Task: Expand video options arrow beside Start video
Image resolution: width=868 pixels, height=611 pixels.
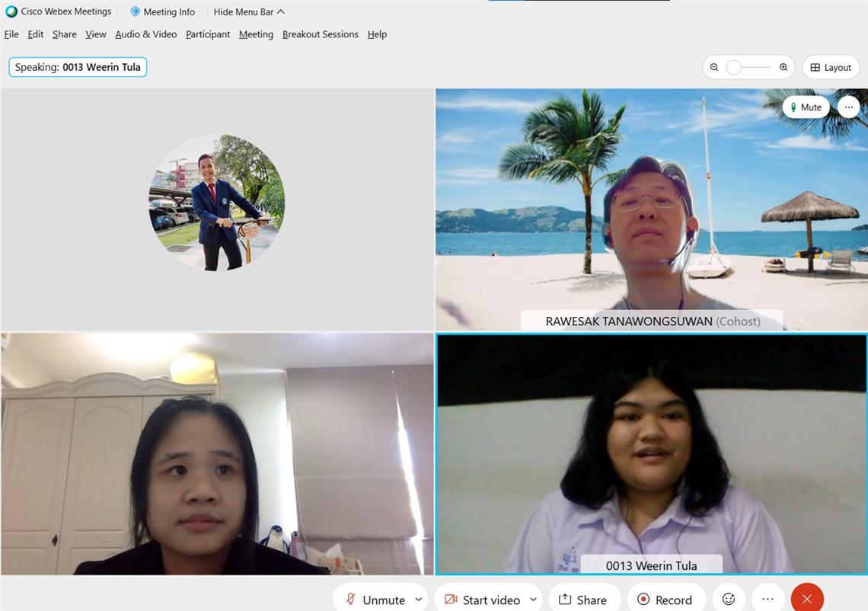Action: (x=533, y=600)
